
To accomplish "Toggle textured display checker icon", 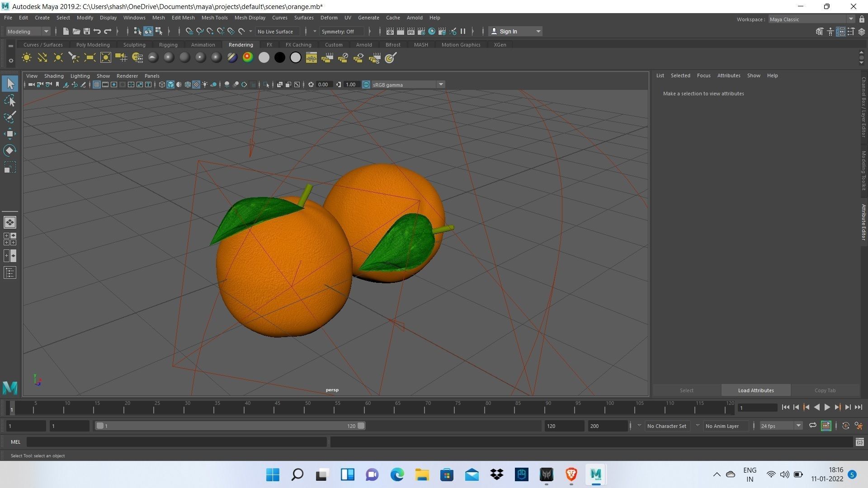I will click(196, 84).
